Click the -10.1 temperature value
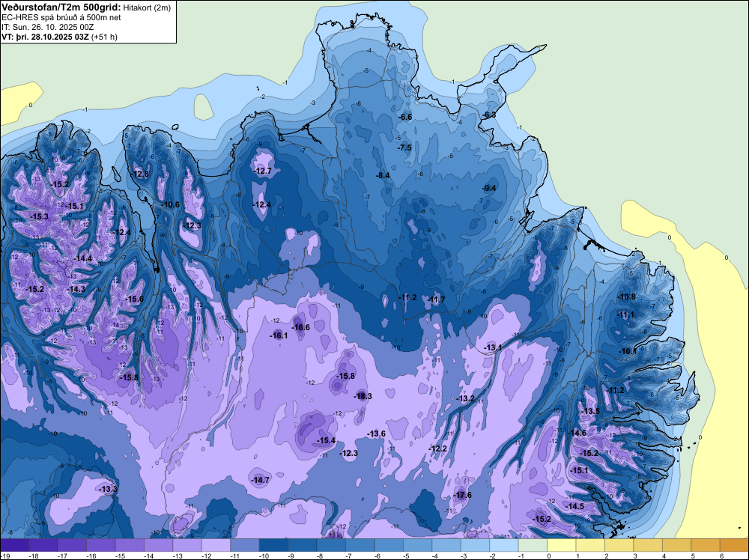 click(x=628, y=351)
